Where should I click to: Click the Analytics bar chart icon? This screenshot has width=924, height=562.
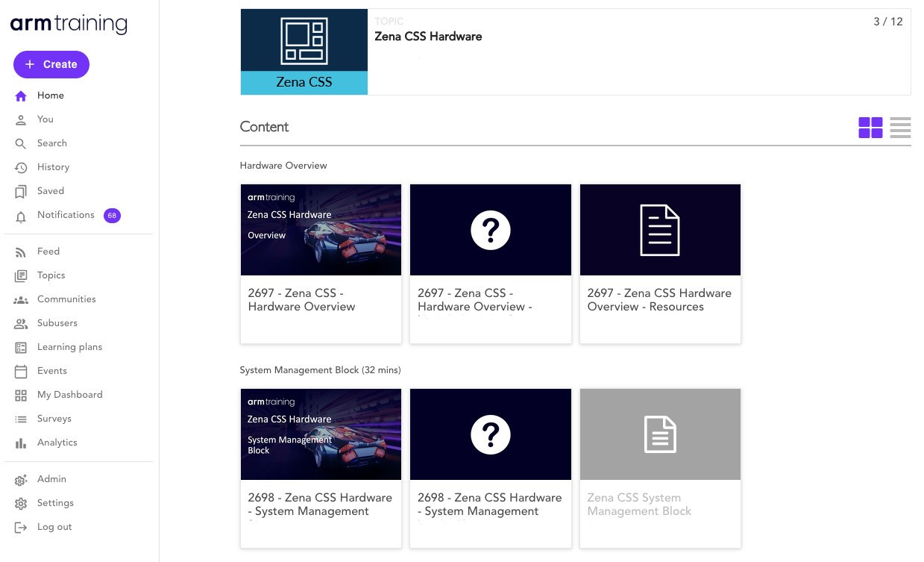[x=21, y=443]
